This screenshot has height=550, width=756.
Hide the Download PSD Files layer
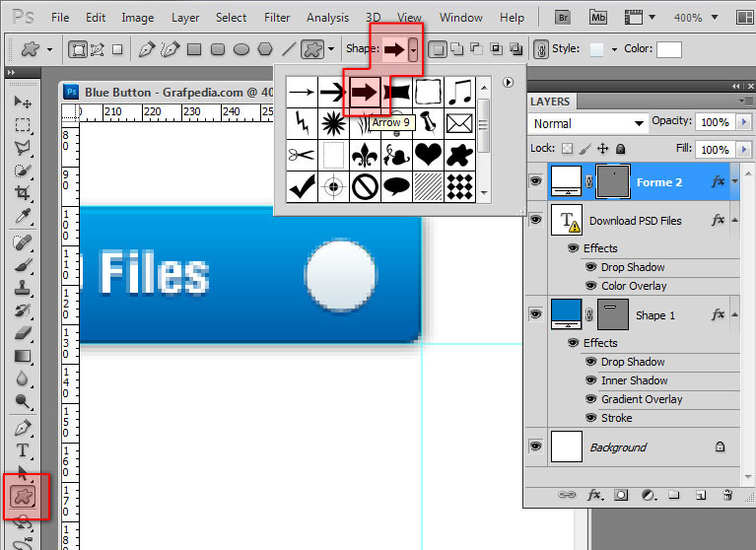pyautogui.click(x=535, y=220)
